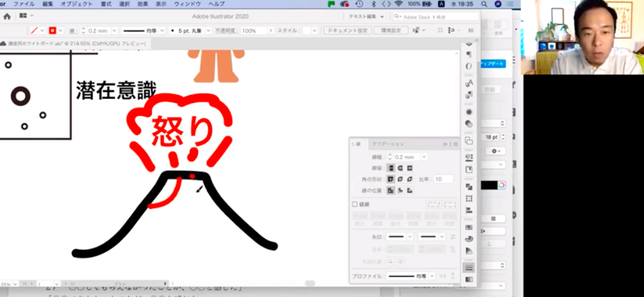Switch to the グラデーション tab
The image size is (644, 297).
[x=388, y=144]
